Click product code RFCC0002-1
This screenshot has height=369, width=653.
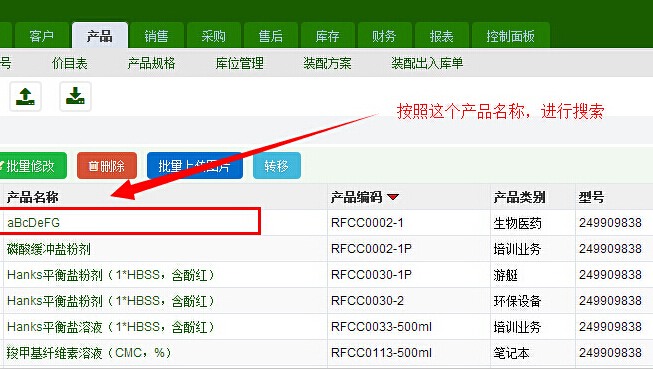[367, 223]
